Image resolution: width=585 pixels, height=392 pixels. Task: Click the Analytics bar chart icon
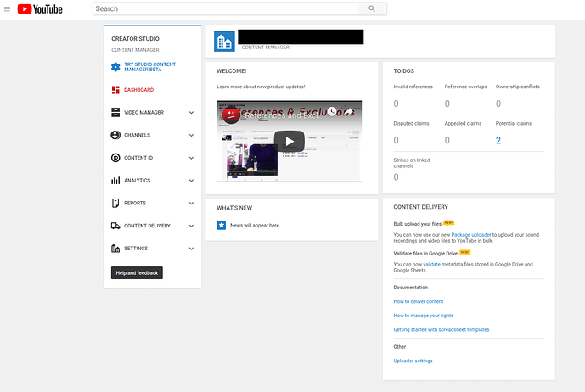115,181
